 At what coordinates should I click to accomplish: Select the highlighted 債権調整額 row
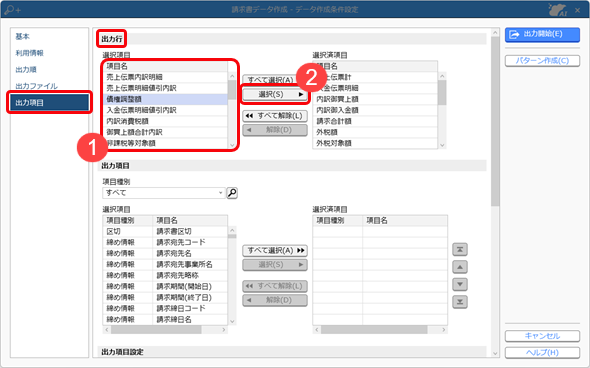coord(165,99)
